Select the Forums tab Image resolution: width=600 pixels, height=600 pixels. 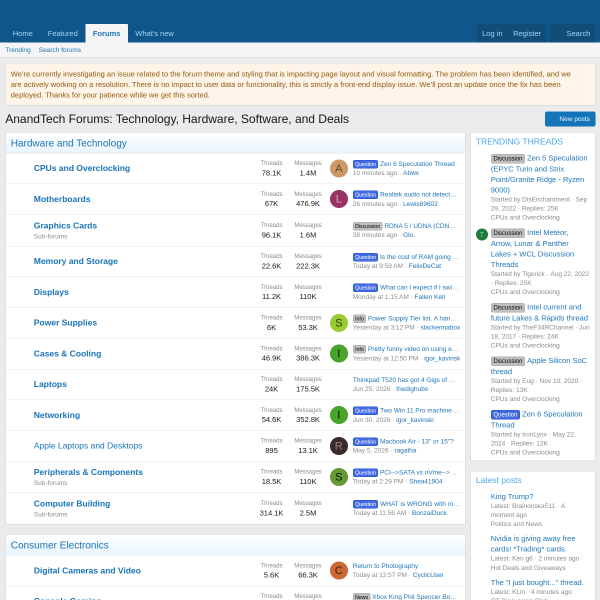click(106, 33)
